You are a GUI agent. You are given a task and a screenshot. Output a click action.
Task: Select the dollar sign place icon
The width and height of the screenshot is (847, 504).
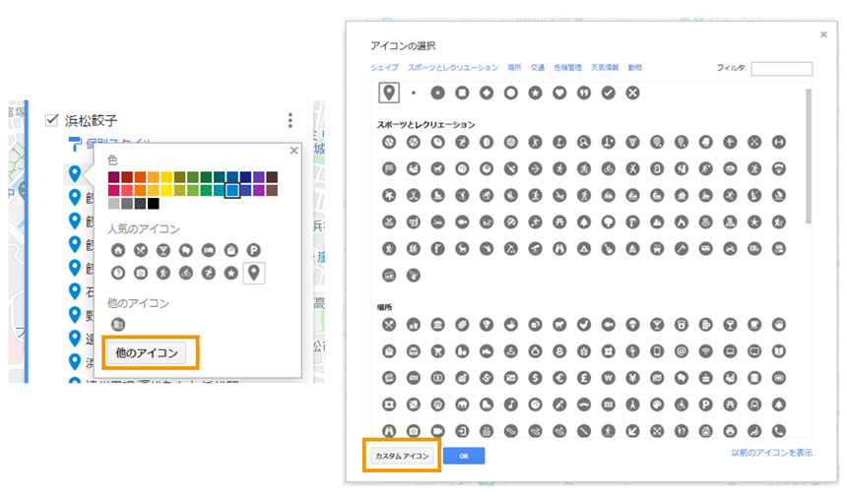click(x=536, y=378)
